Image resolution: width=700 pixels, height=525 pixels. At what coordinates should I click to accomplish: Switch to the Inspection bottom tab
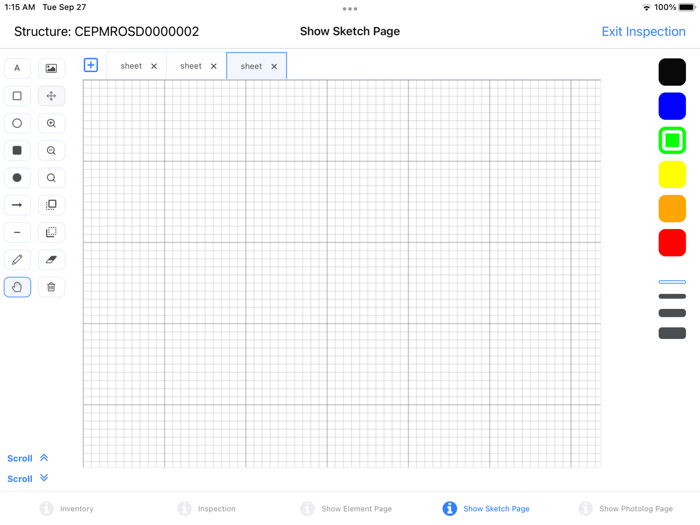(x=207, y=508)
